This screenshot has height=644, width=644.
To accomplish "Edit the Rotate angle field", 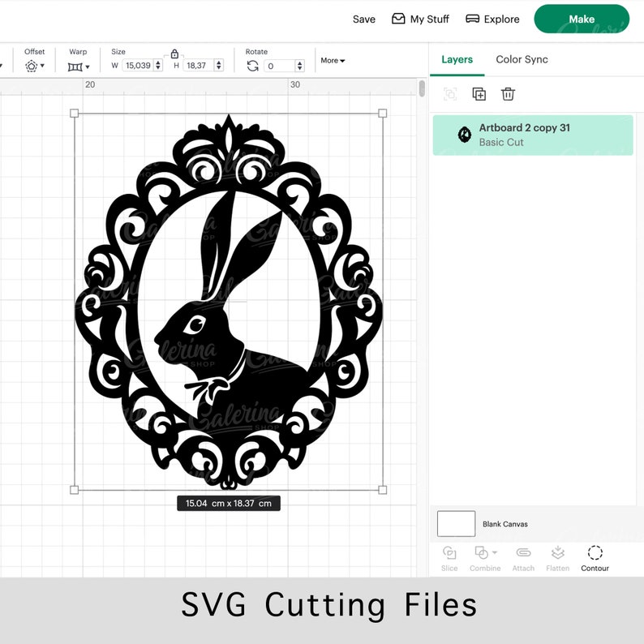I will coord(280,66).
